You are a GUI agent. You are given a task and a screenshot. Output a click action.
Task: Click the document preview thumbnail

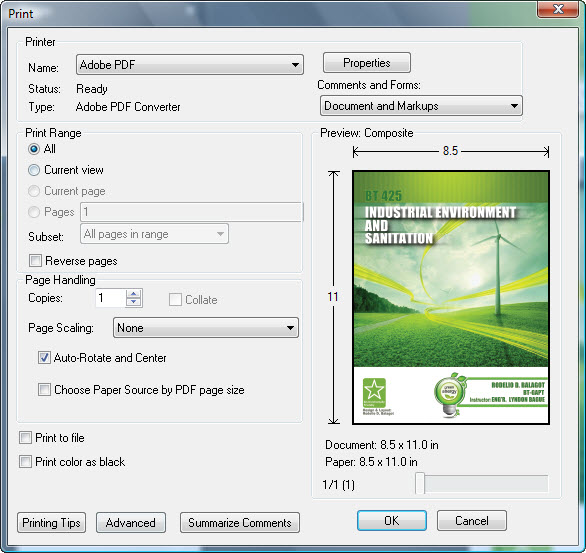pos(451,297)
